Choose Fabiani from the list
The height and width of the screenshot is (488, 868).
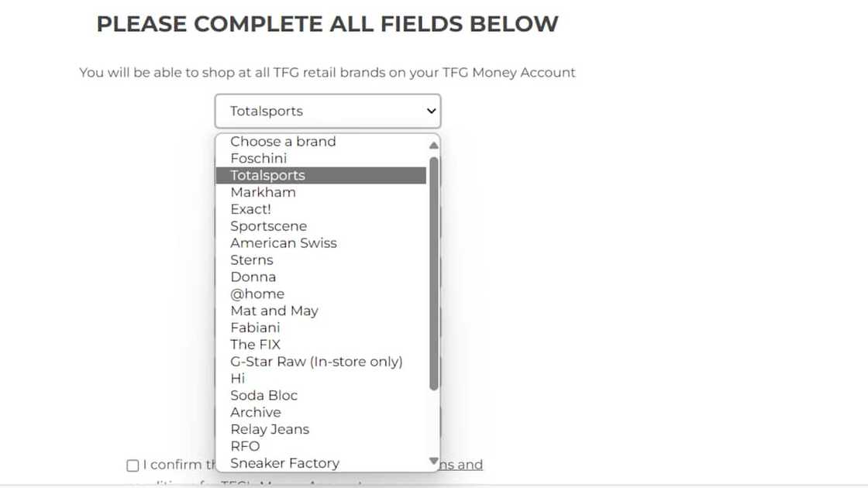tap(255, 328)
